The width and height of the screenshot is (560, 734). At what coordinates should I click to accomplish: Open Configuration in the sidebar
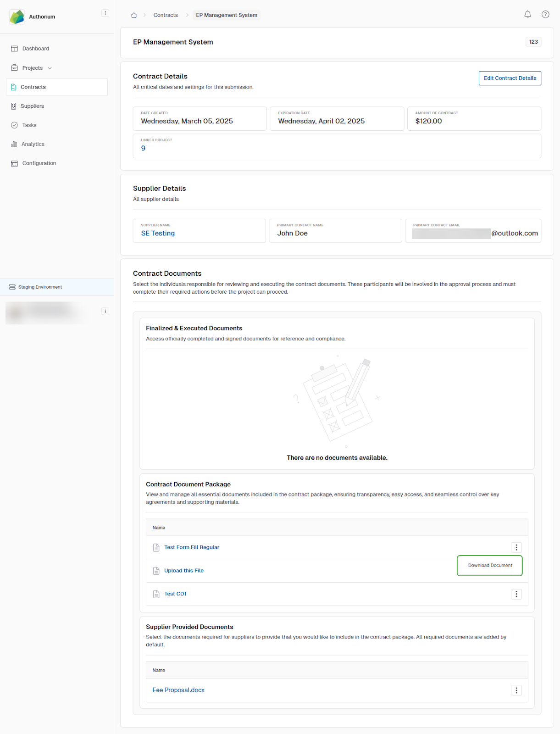(x=39, y=163)
